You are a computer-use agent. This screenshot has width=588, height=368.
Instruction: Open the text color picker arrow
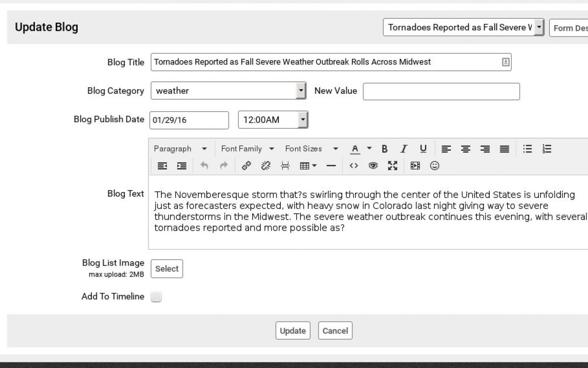[x=369, y=148]
